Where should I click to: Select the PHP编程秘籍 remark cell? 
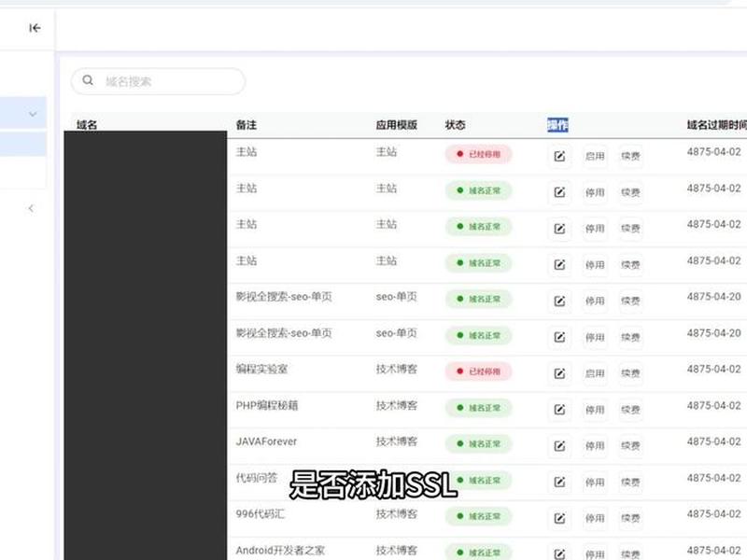(267, 405)
